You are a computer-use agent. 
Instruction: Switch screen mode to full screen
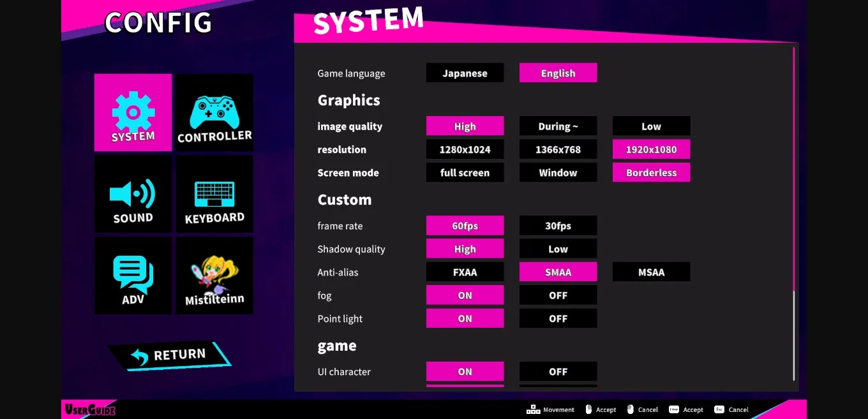(465, 172)
